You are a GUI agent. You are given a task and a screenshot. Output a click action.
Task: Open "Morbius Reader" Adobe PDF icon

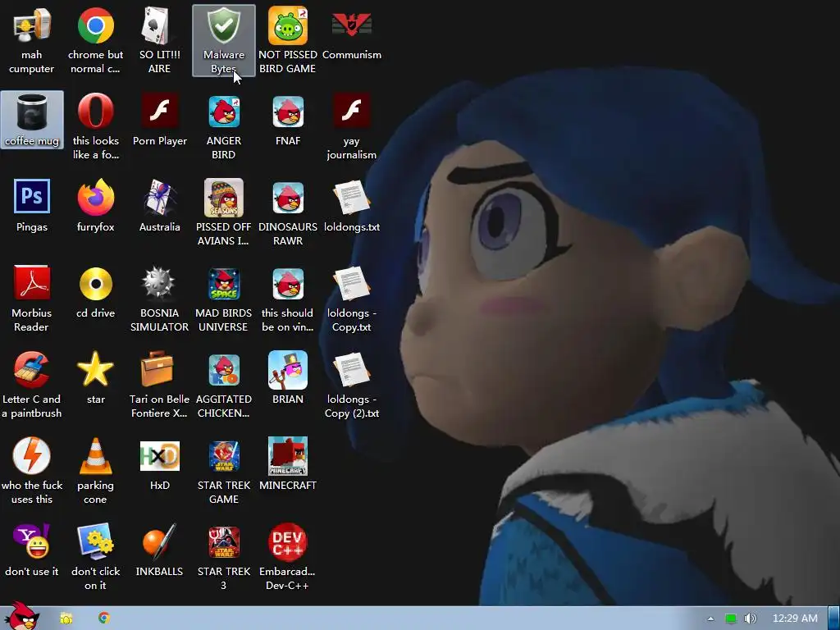click(32, 299)
